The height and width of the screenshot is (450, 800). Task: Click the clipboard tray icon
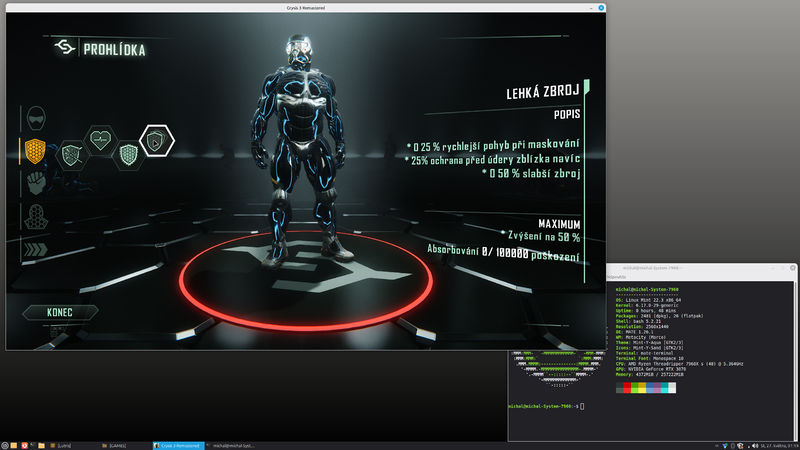pos(733,446)
